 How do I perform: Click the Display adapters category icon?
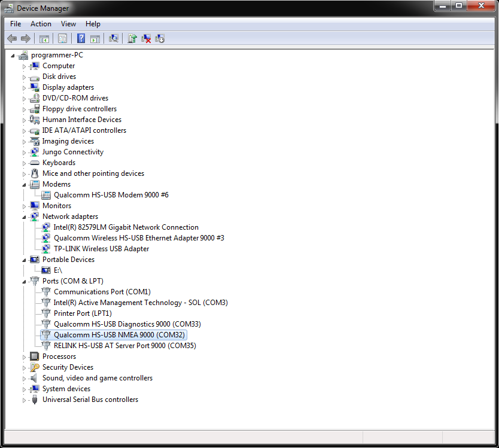pyautogui.click(x=34, y=87)
